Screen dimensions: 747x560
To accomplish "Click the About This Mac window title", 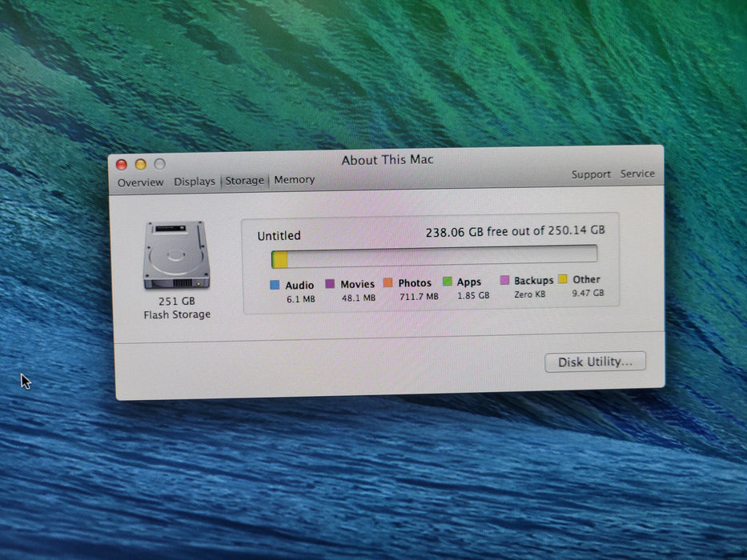I will point(388,160).
